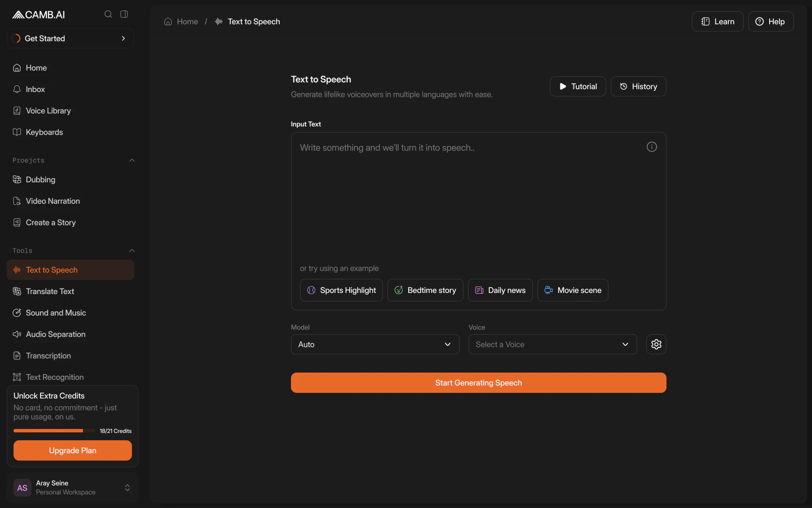Click Text to Speech breadcrumb waveform icon

pos(218,21)
